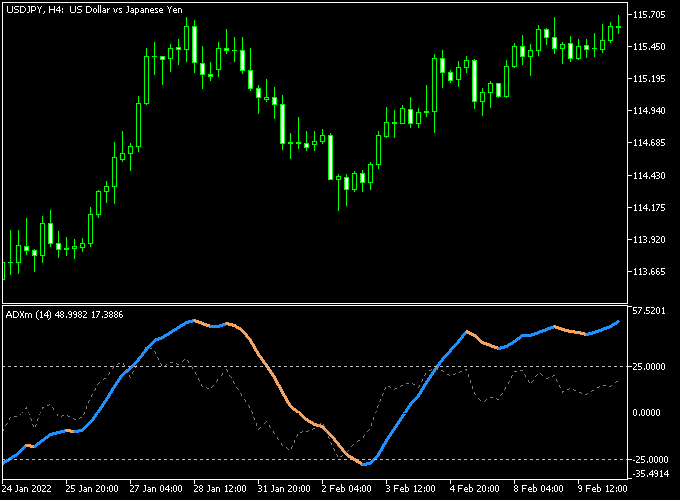Click the 114.175 price scale label

tap(649, 207)
